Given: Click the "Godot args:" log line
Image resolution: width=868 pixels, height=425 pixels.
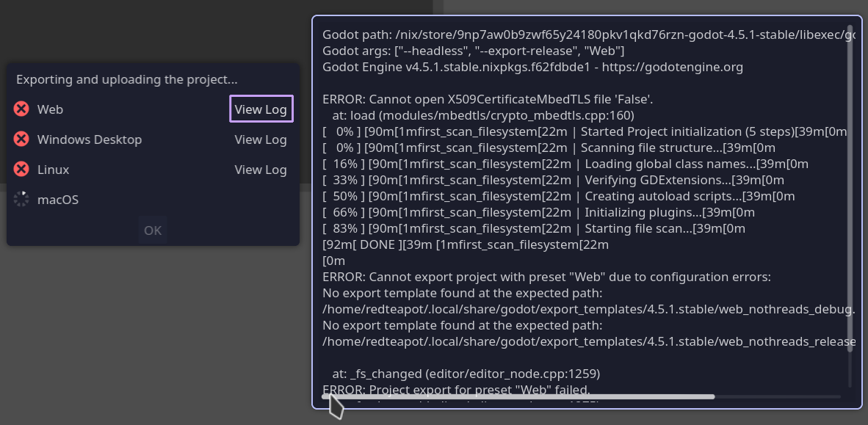Looking at the screenshot, I should click(x=474, y=51).
